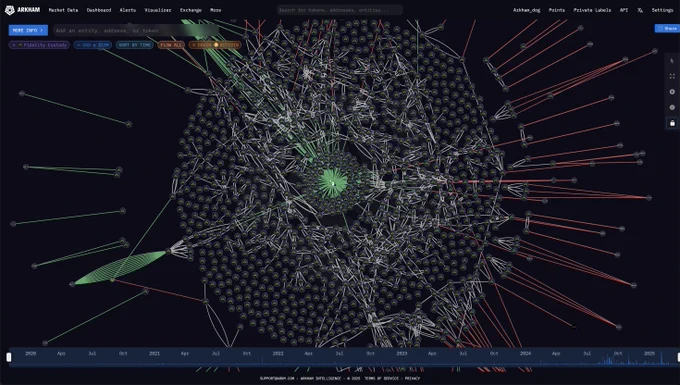680x385 pixels.
Task: Click the timeline left range handle
Action: (9, 357)
